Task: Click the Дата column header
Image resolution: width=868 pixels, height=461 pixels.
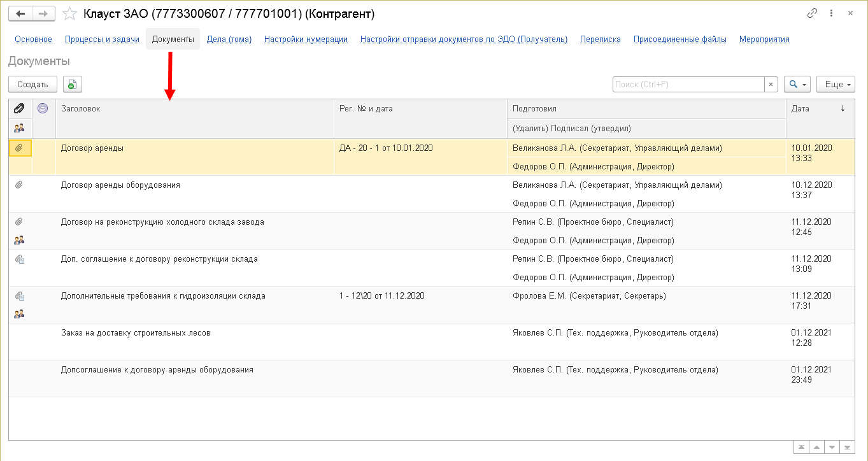Action: [x=820, y=119]
